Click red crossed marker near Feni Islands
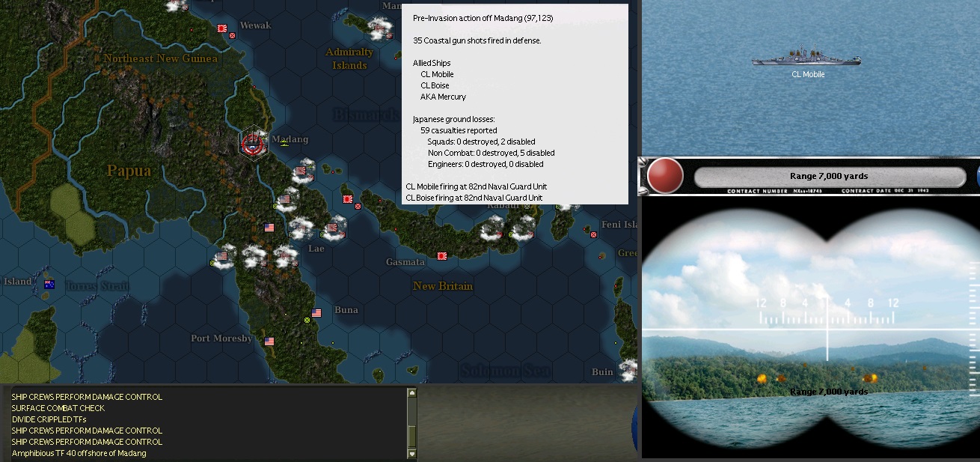This screenshot has width=980, height=462. 593,234
